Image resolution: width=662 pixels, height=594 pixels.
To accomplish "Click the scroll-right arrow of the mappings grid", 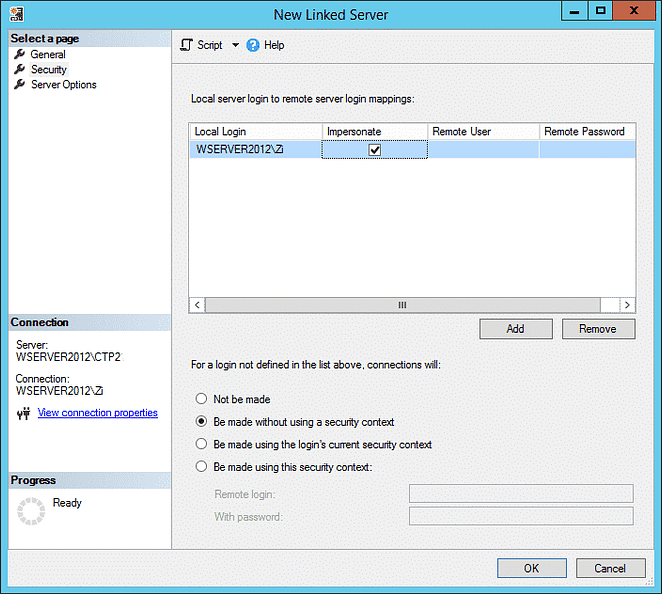I will (627, 305).
